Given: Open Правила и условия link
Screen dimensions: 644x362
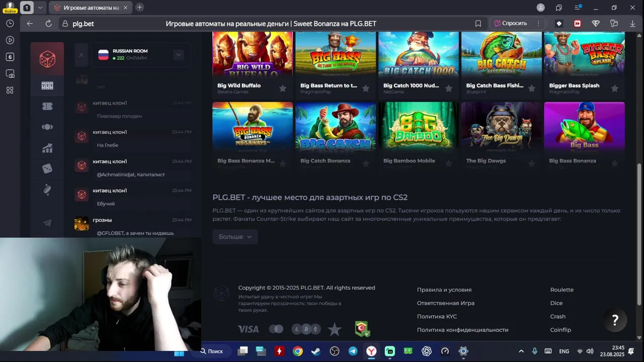Looking at the screenshot, I should 444,290.
